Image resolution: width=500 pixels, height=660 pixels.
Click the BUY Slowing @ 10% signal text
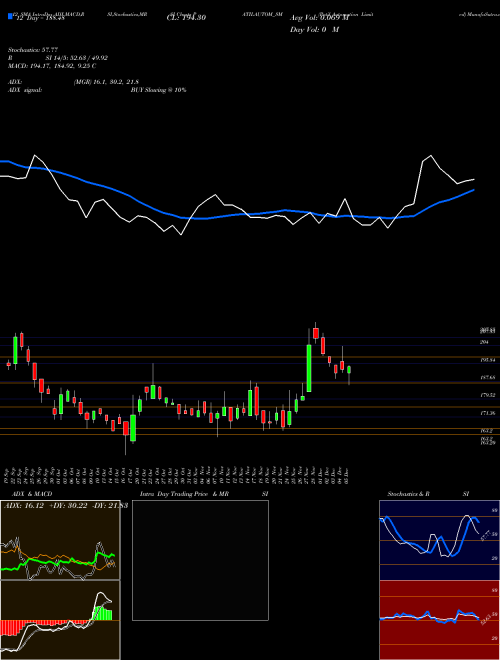(158, 90)
